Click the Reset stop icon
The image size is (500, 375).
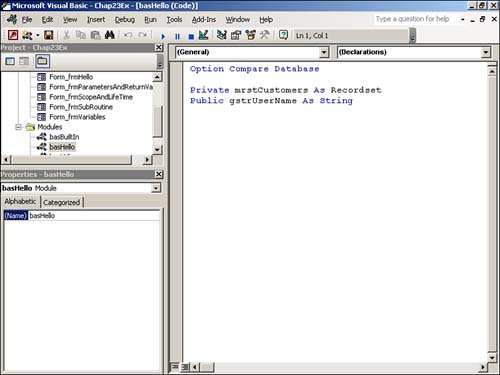[x=191, y=36]
